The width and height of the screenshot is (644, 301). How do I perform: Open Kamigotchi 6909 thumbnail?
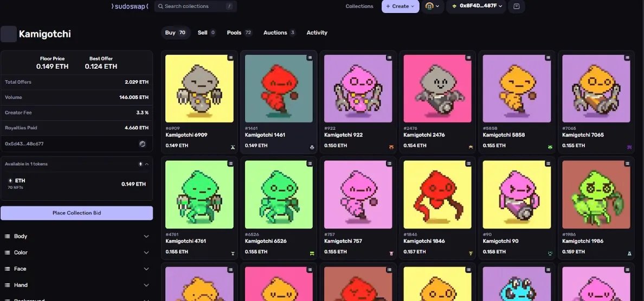click(x=199, y=89)
